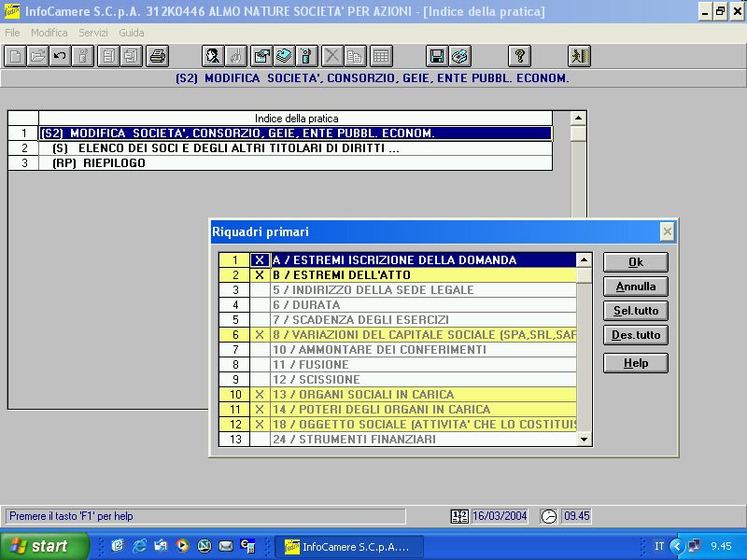
Task: Close the Riquadri primari dialog
Action: point(668,231)
